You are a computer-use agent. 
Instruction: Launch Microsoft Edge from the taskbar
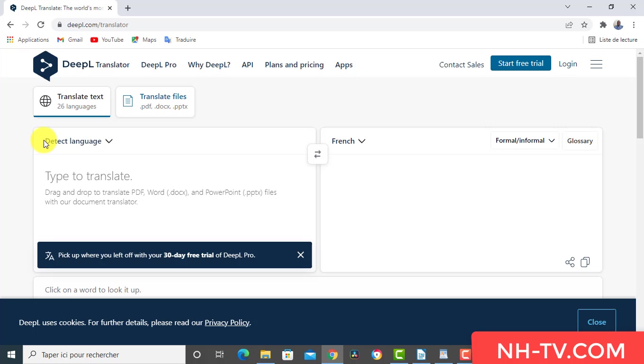[x=243, y=355]
